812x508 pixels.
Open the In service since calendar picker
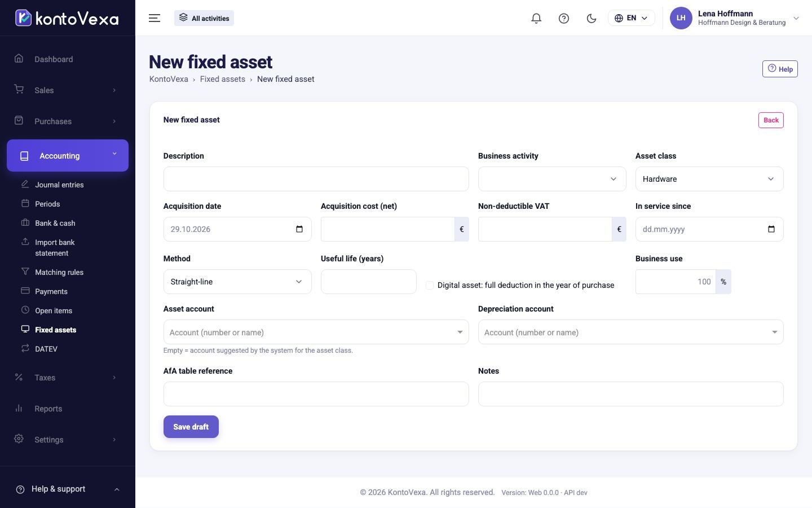coord(771,229)
